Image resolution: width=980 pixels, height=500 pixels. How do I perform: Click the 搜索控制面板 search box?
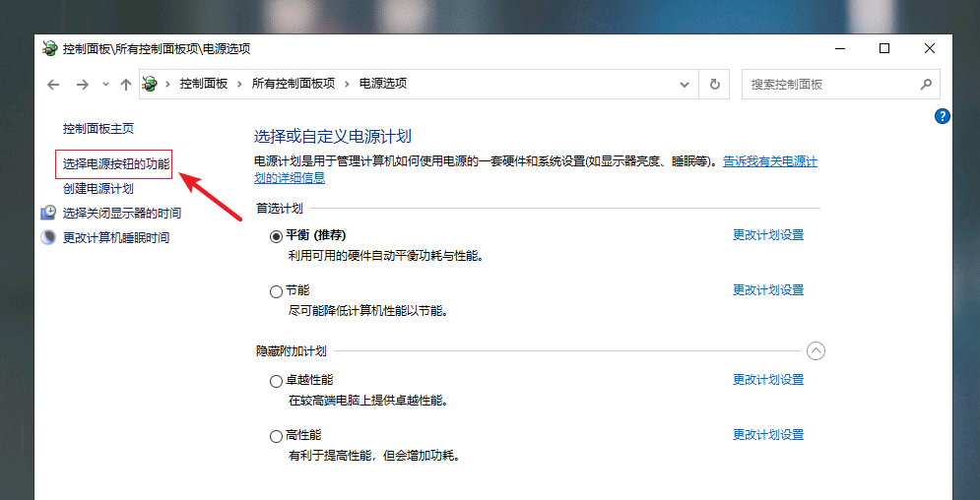click(827, 85)
